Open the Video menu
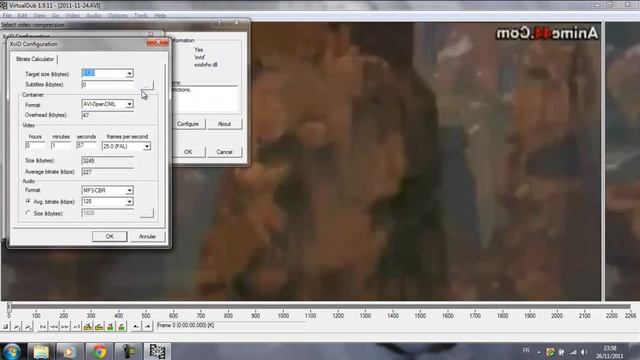This screenshot has width=640, height=360. (73, 16)
